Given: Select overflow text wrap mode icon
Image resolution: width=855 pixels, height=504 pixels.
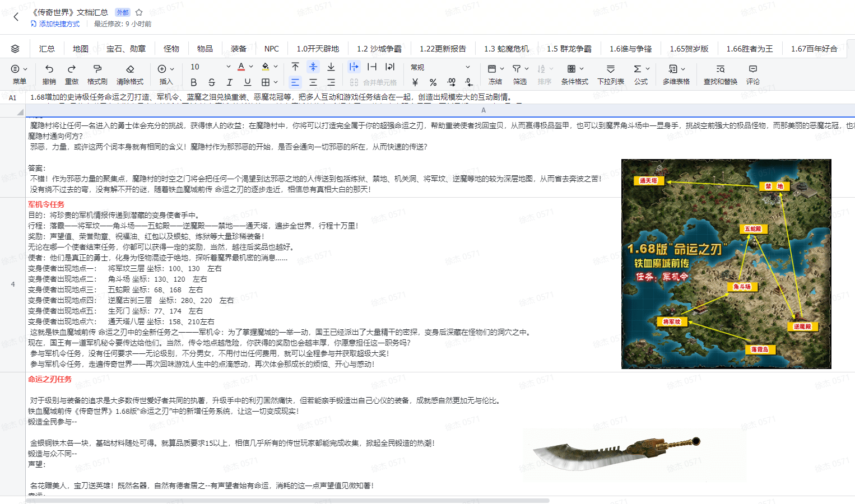Looking at the screenshot, I should coord(354,67).
